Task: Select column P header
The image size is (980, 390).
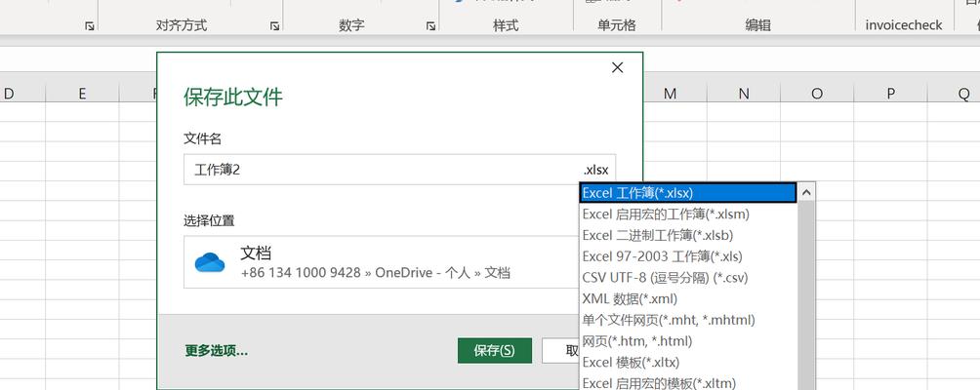Action: (890, 94)
